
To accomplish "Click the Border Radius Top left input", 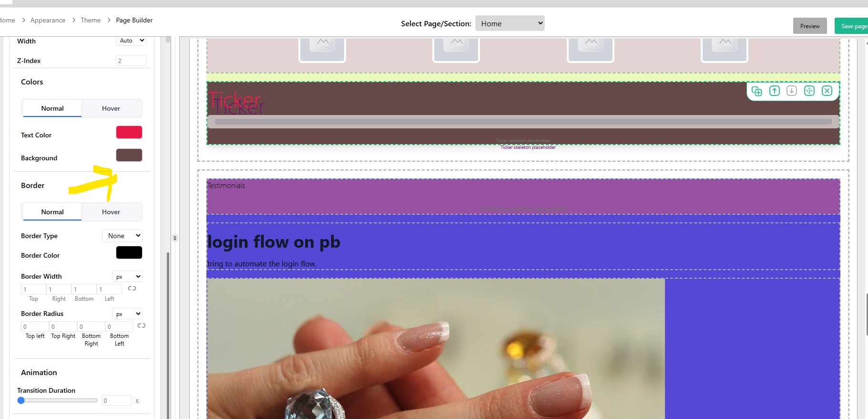I will 35,326.
